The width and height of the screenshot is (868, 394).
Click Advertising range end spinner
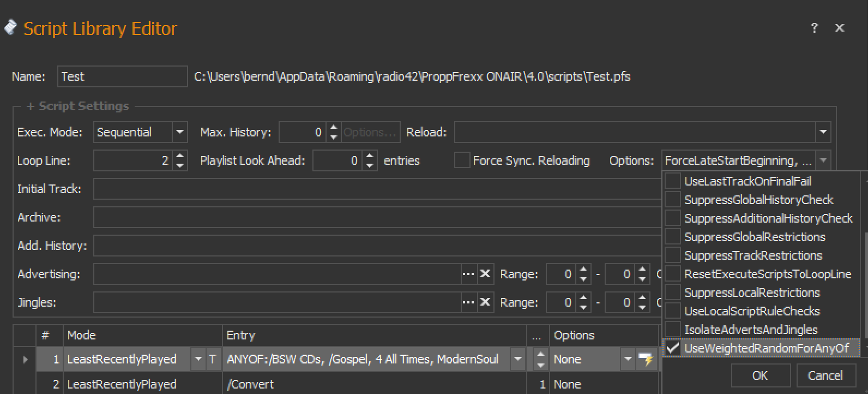pos(642,274)
